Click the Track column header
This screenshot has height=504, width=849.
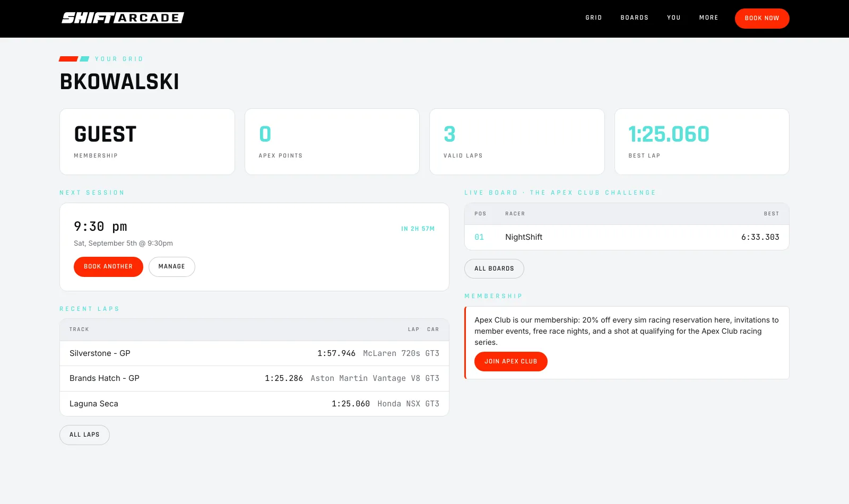point(79,329)
